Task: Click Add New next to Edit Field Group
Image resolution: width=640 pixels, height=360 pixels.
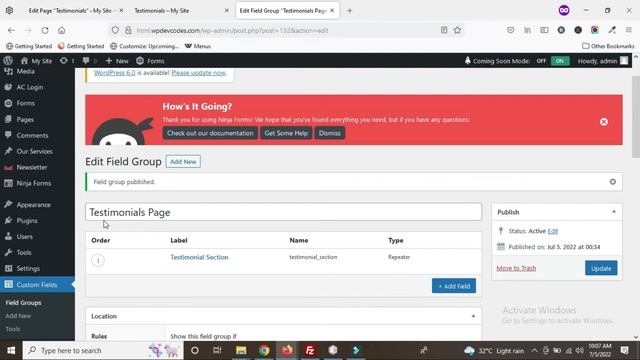Action: [183, 162]
